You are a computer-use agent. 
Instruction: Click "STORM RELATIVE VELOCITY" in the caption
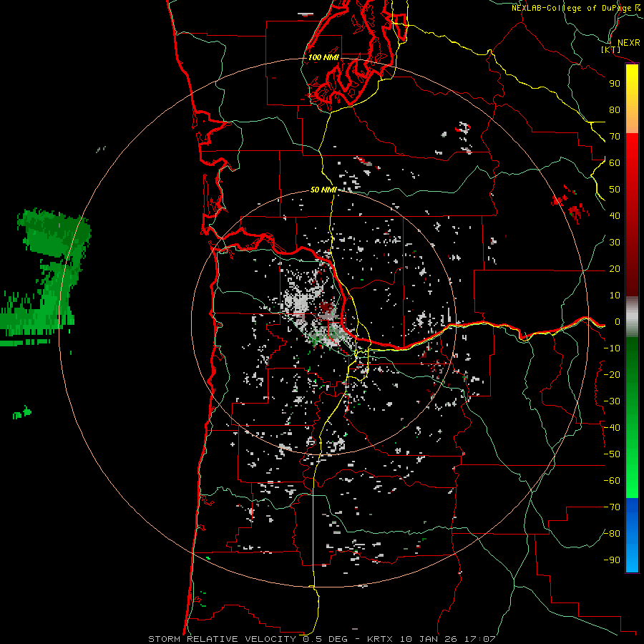point(222,639)
